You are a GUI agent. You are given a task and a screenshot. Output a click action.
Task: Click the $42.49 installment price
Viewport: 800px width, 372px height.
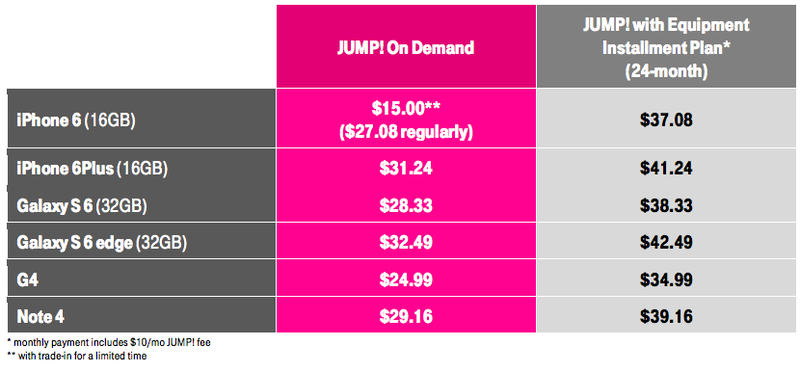(x=666, y=243)
